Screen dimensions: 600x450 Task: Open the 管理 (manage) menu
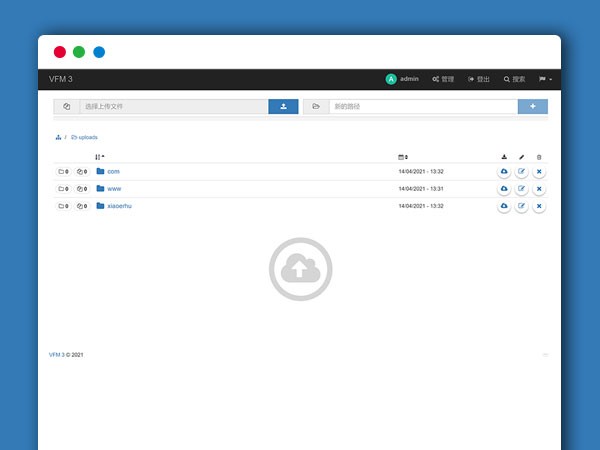click(443, 79)
